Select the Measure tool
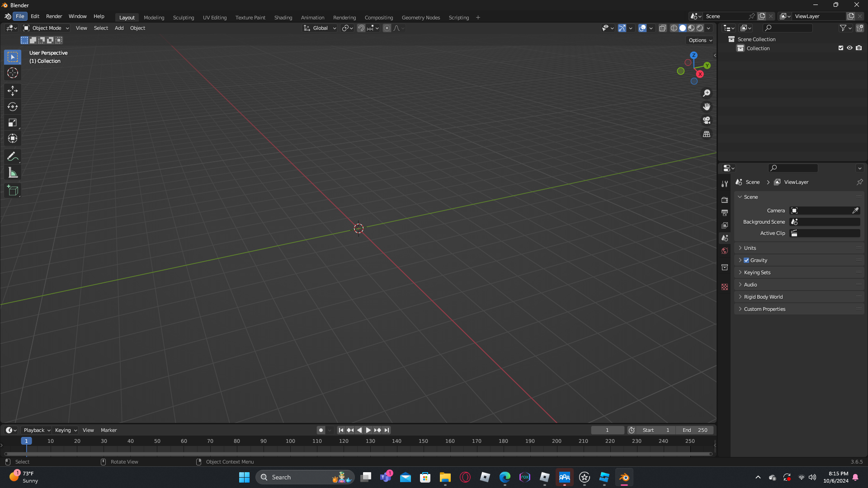The image size is (868, 488). (13, 173)
